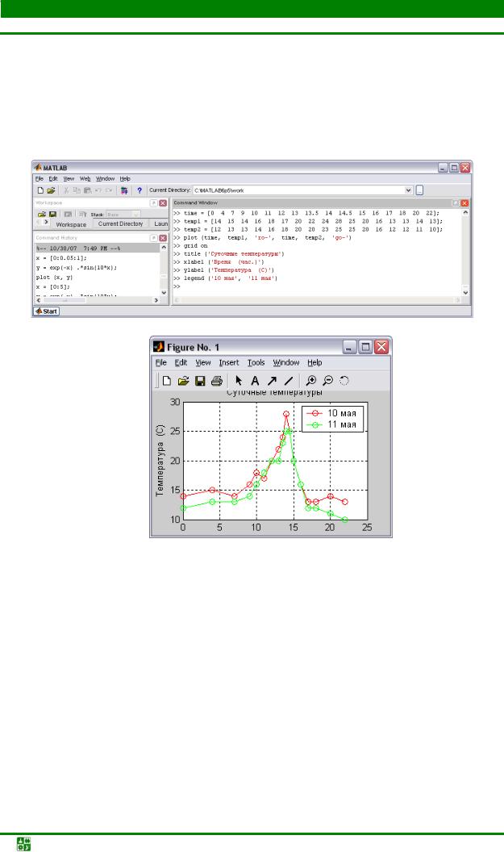Maximize the Figure No. 1 window
This screenshot has width=504, height=852.
[x=365, y=347]
